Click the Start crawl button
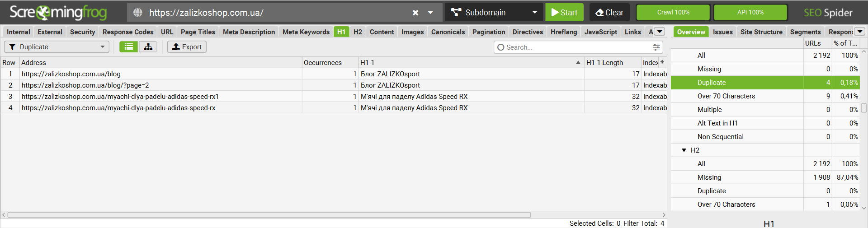The height and width of the screenshot is (228, 868). tap(564, 13)
